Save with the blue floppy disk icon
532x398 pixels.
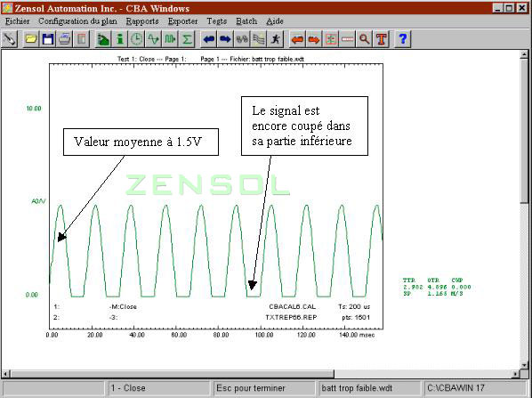(x=48, y=39)
